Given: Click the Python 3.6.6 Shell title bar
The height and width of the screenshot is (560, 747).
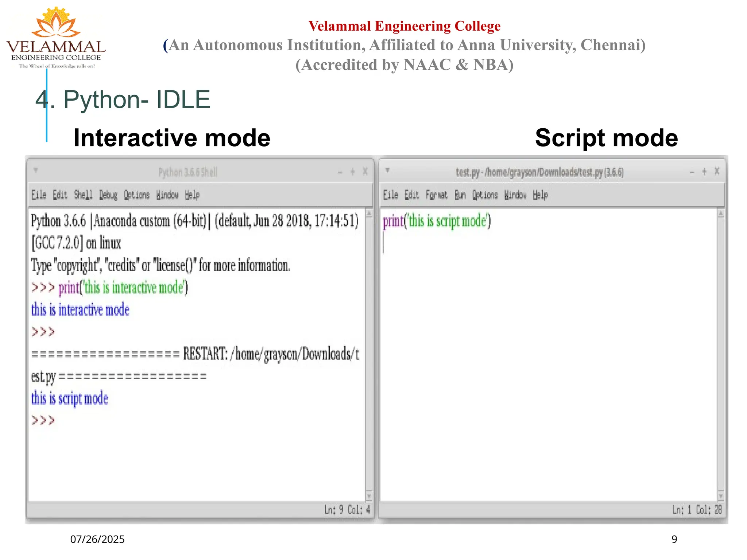Looking at the screenshot, I should pyautogui.click(x=188, y=172).
